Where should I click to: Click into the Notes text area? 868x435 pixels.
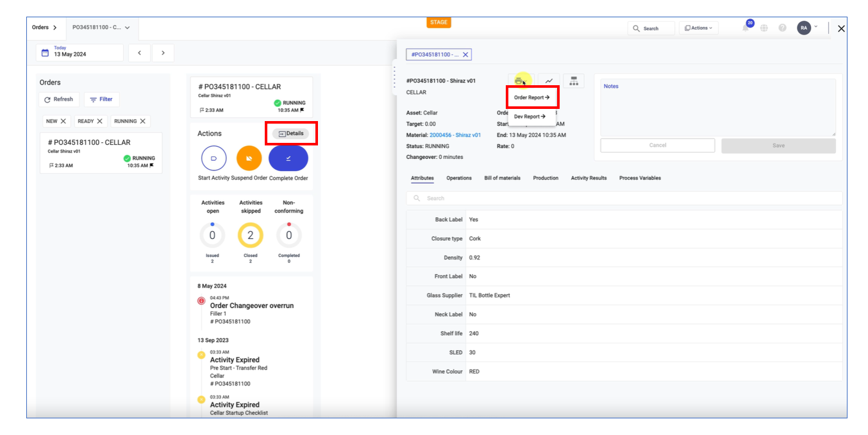click(x=718, y=108)
